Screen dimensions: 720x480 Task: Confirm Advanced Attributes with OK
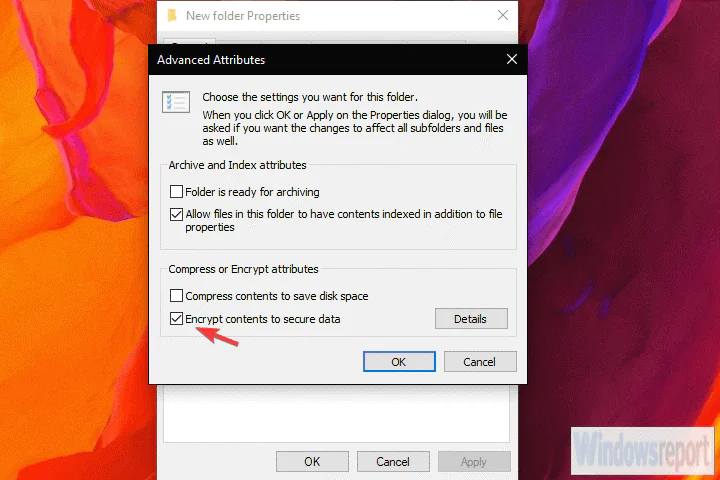tap(399, 361)
